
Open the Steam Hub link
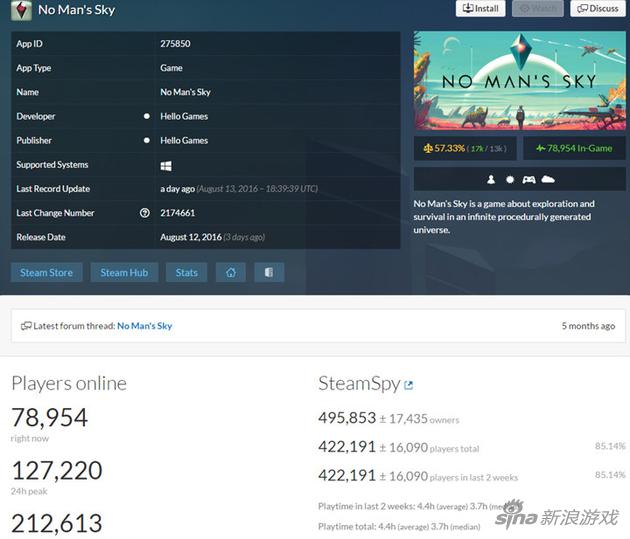[124, 273]
